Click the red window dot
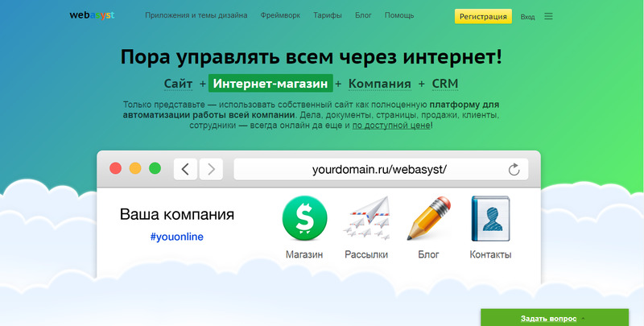This screenshot has height=326, width=644. 115,168
